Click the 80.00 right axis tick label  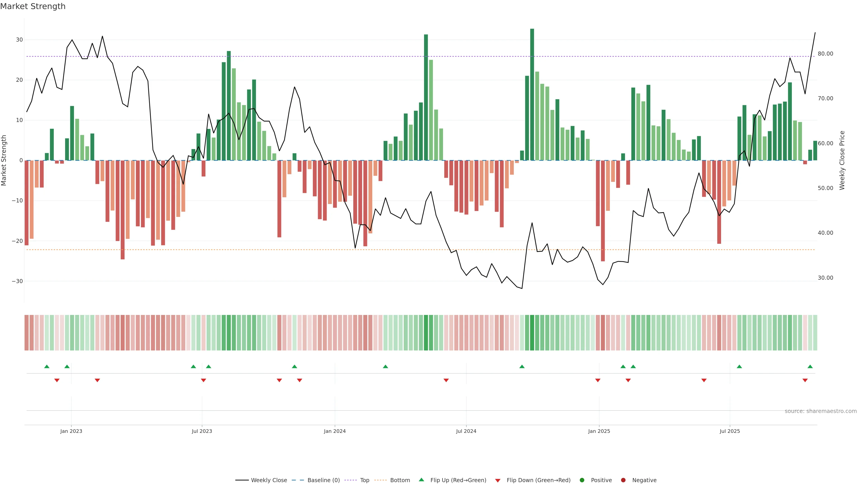[825, 54]
